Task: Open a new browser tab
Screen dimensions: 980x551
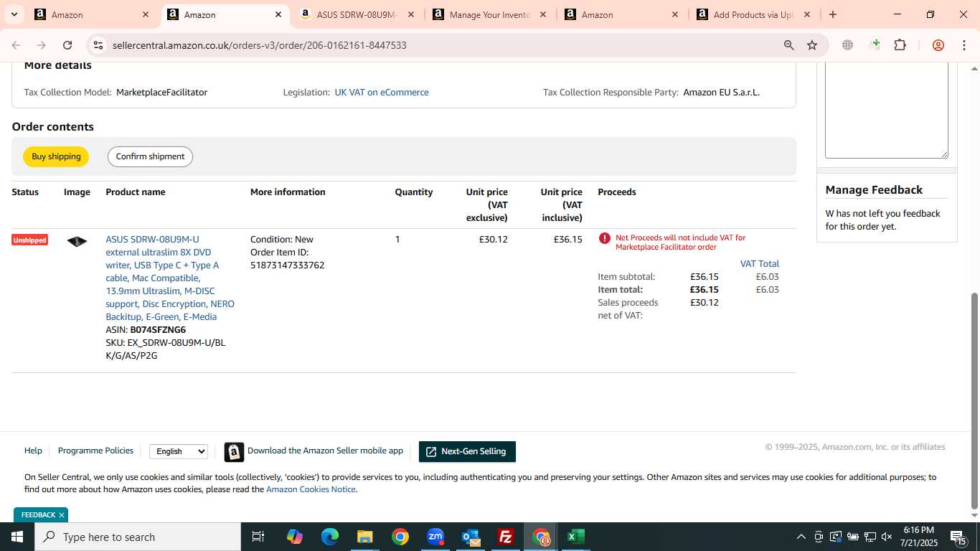Action: click(832, 14)
